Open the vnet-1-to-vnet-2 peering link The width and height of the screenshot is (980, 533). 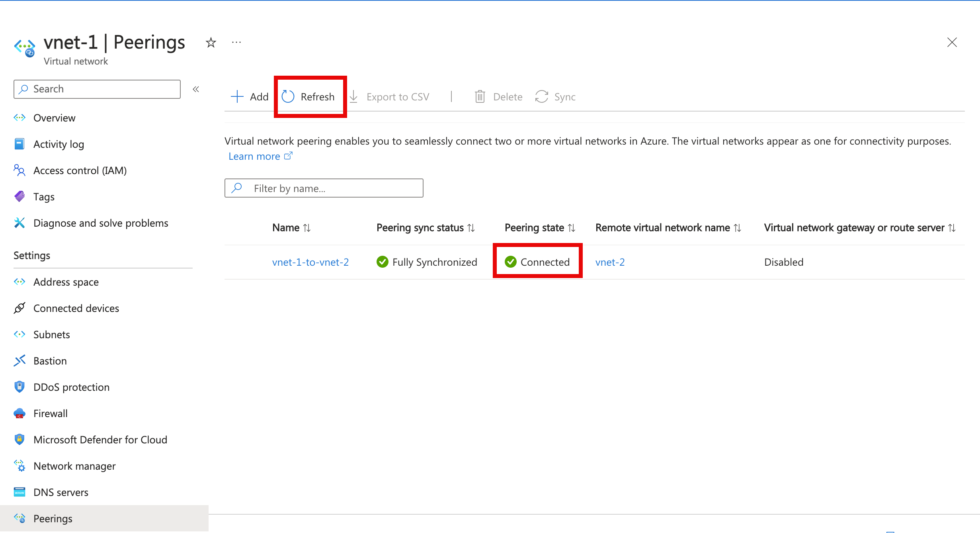click(311, 261)
